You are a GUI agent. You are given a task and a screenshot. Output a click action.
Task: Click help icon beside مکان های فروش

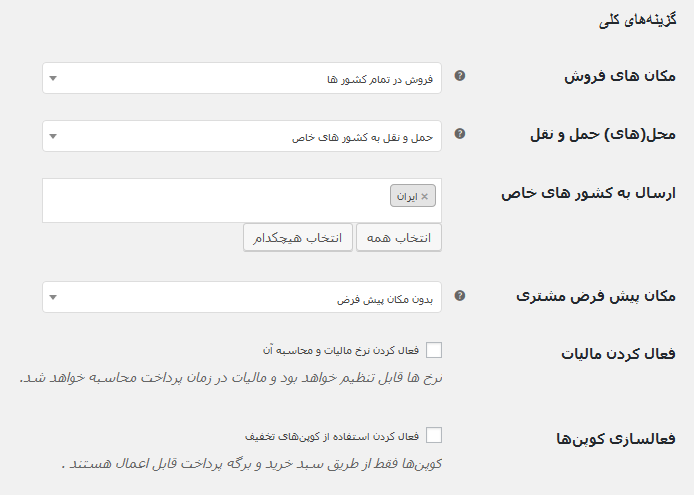(x=460, y=76)
